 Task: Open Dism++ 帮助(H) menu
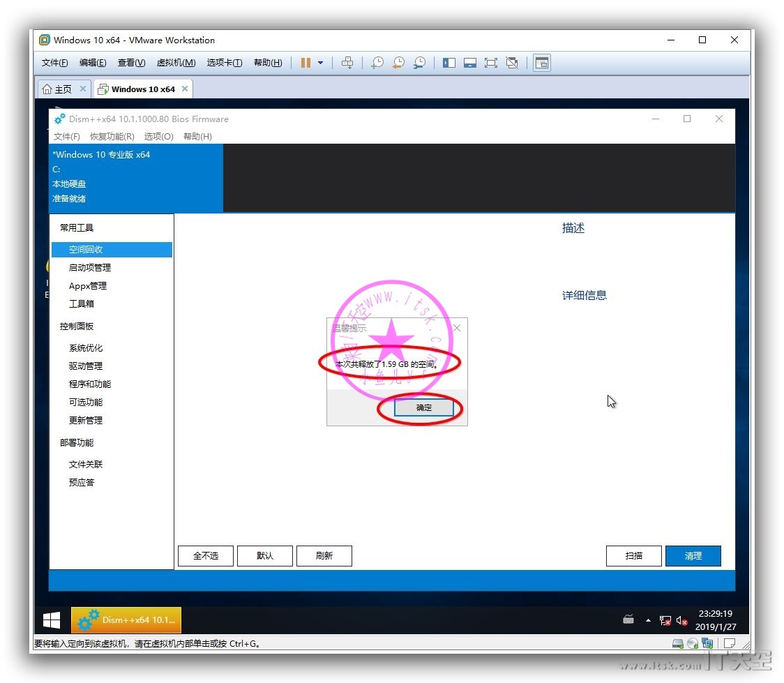pyautogui.click(x=197, y=137)
